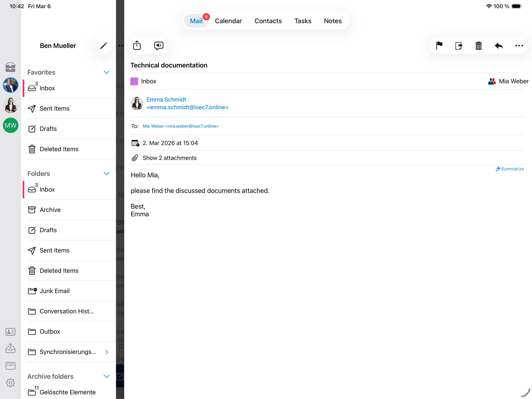Collapse the Archive folders section
This screenshot has height=399, width=532.
pos(107,376)
